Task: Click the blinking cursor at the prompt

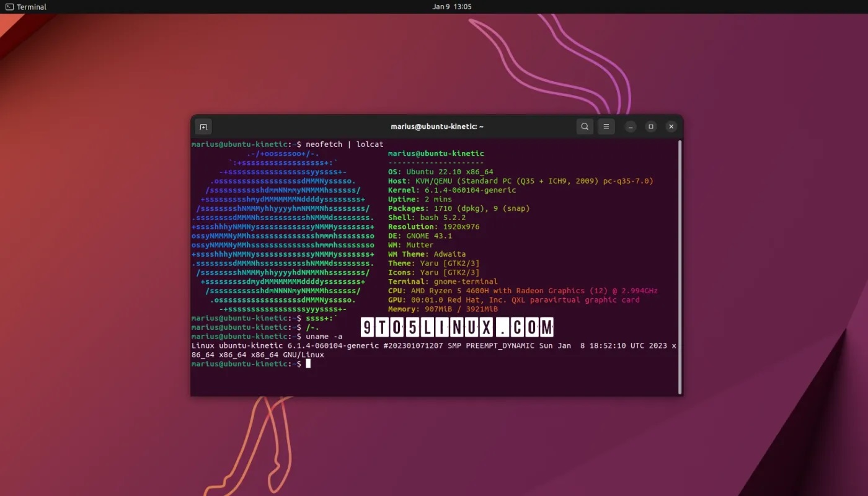Action: pos(308,364)
